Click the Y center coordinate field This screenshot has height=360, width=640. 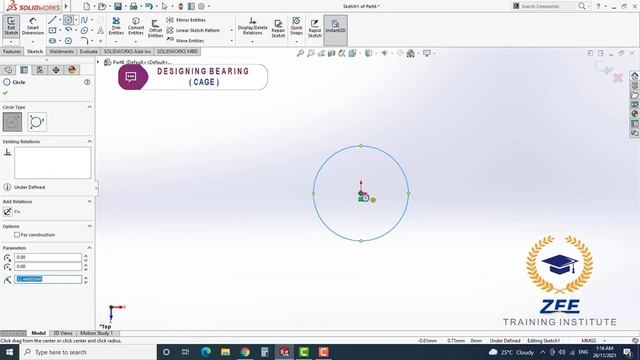(48, 267)
